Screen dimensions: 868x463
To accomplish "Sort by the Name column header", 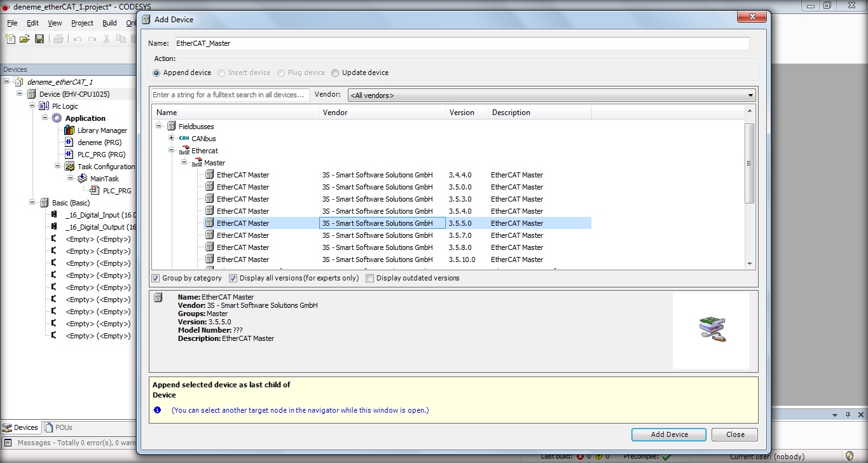I will (x=235, y=113).
